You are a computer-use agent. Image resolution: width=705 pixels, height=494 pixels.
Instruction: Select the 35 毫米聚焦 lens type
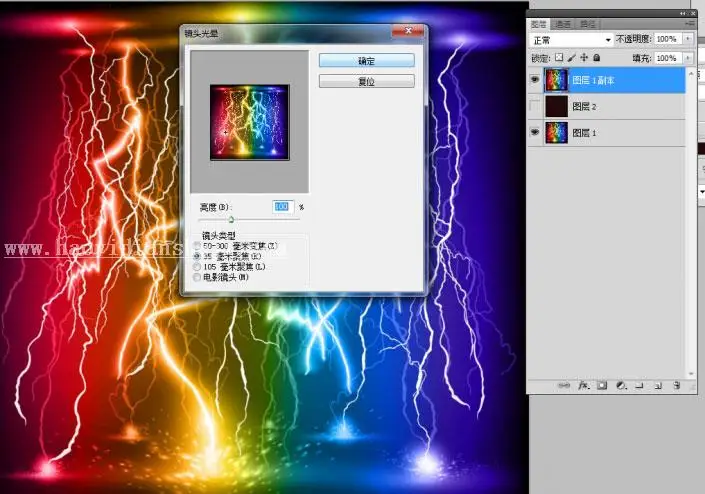click(x=197, y=256)
